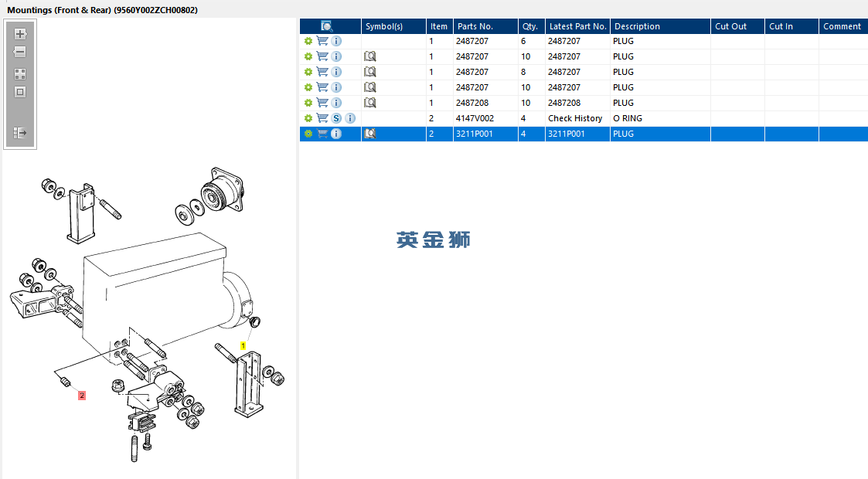Click the list-with-arrow icon in diagram toolbar

[20, 133]
